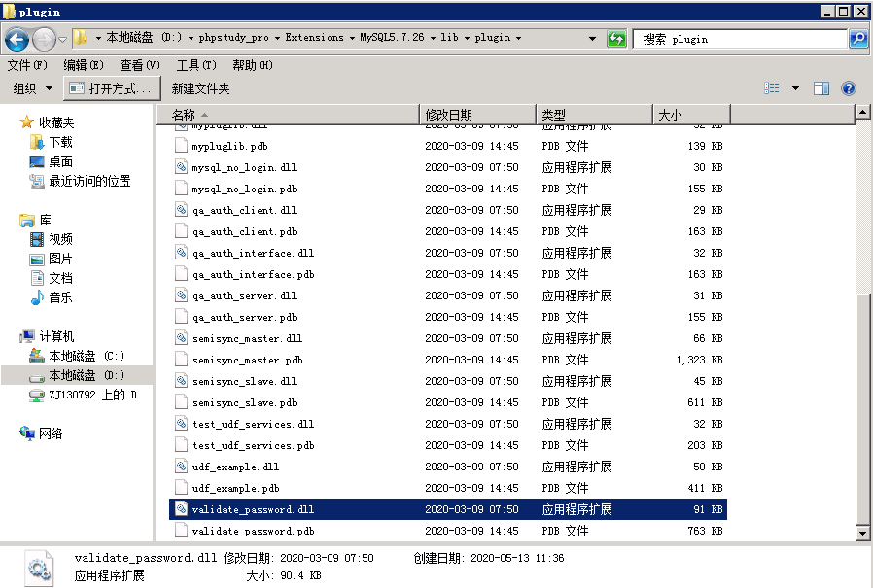Open the 工具(T) menu

(195, 65)
